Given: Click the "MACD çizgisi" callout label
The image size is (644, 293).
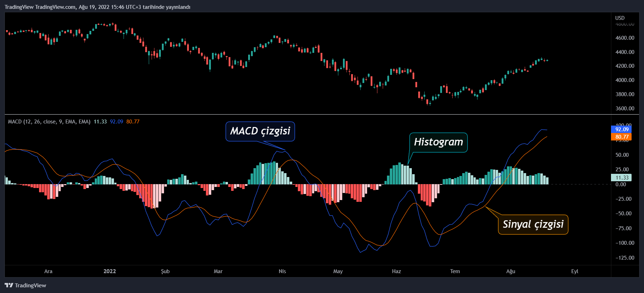Looking at the screenshot, I should [x=260, y=131].
